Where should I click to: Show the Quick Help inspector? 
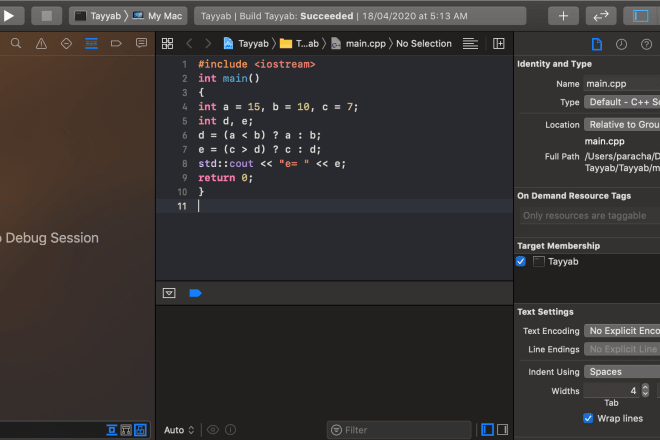[x=647, y=44]
